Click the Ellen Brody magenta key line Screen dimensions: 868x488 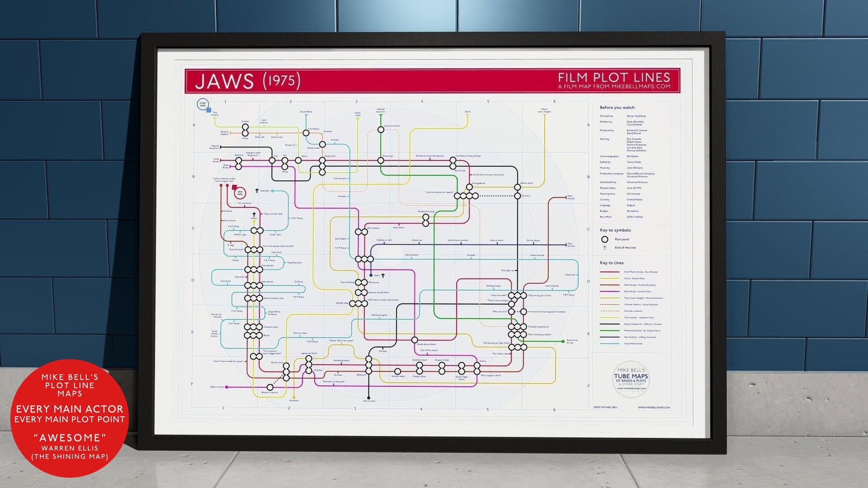pyautogui.click(x=609, y=292)
